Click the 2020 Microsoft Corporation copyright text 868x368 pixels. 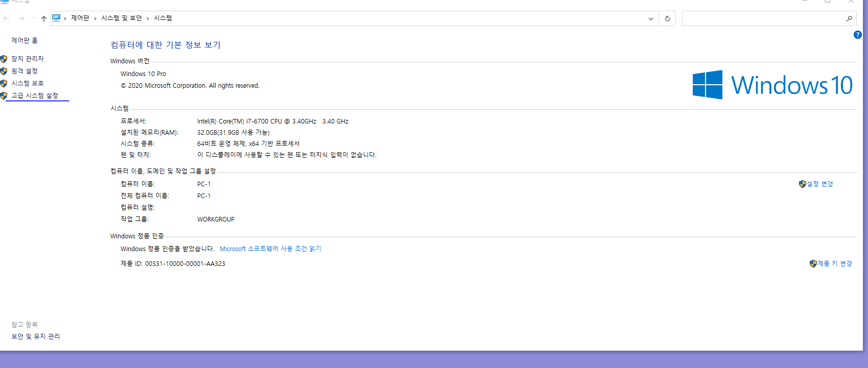(x=190, y=85)
